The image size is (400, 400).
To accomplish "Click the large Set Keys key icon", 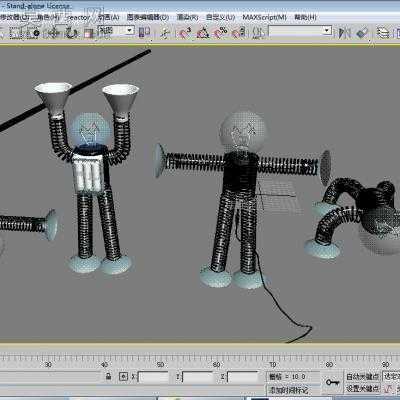I will [x=333, y=382].
